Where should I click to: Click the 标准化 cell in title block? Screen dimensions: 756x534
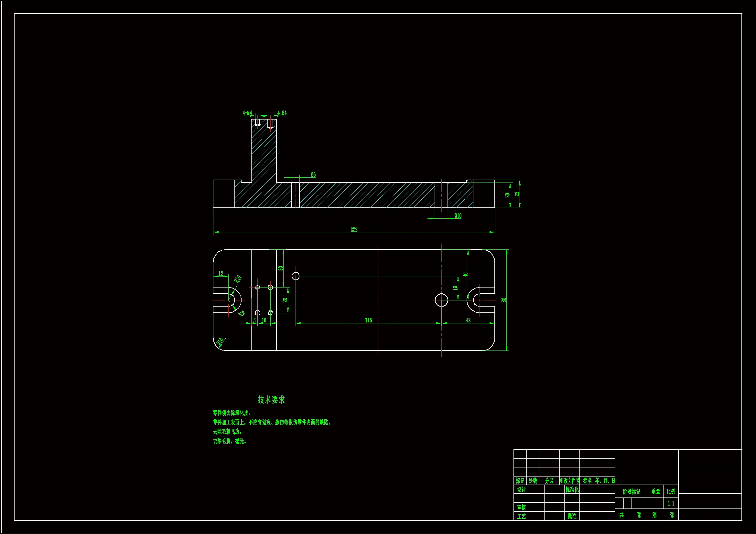(572, 490)
